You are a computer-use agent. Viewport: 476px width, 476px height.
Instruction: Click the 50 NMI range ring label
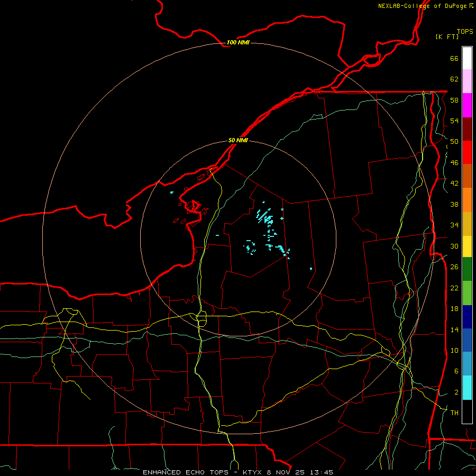238,140
